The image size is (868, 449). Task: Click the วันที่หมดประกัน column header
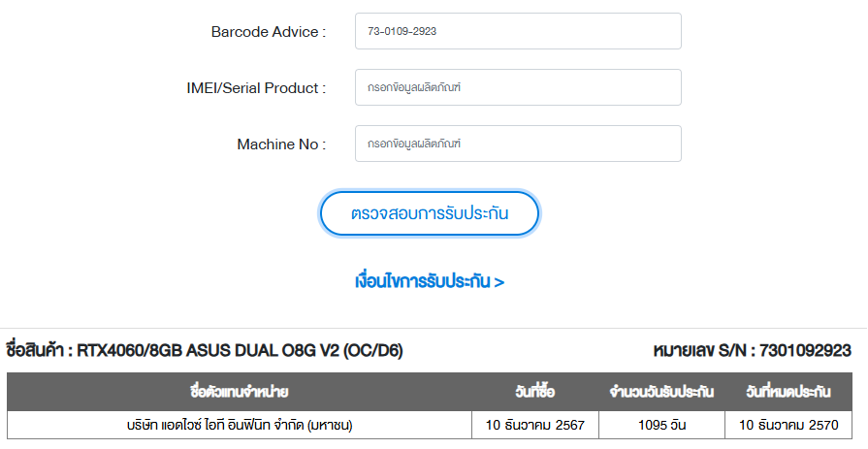788,392
